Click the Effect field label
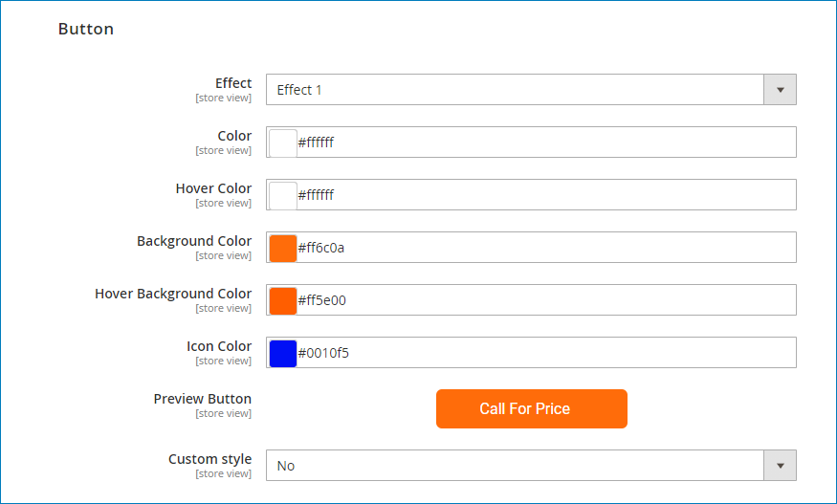Screen dimensions: 837x504 [233, 83]
